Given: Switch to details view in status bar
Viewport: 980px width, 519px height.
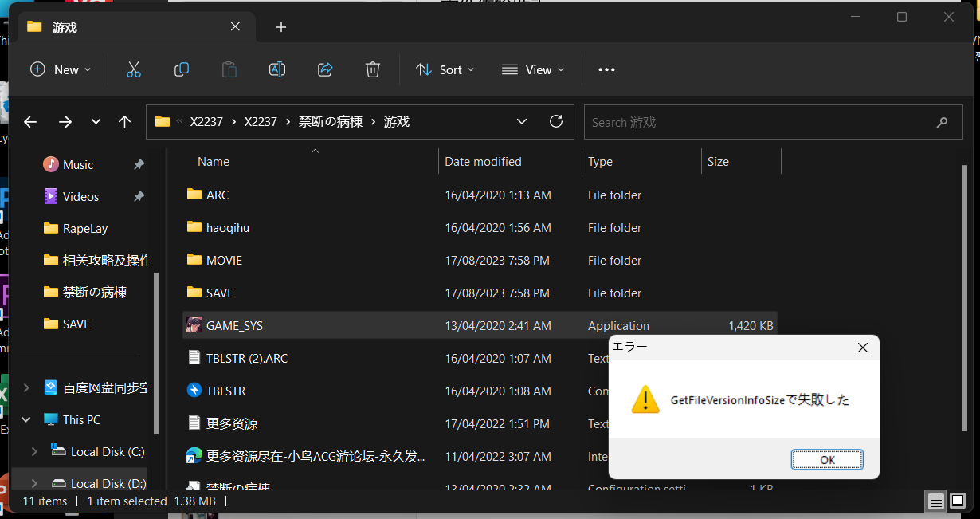Looking at the screenshot, I should click(936, 501).
